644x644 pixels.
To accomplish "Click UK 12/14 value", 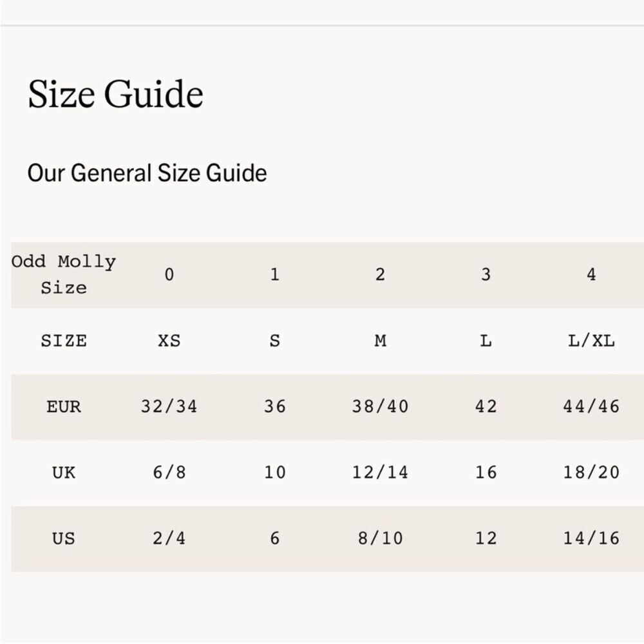I will click(x=381, y=473).
